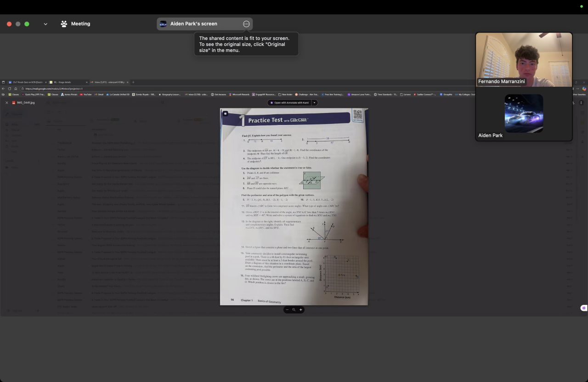
Task: Open the Lenovo bookmark folder
Action: (406, 95)
